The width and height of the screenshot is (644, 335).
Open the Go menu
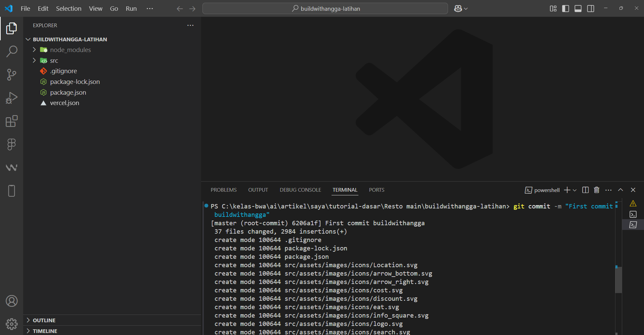[x=114, y=9]
